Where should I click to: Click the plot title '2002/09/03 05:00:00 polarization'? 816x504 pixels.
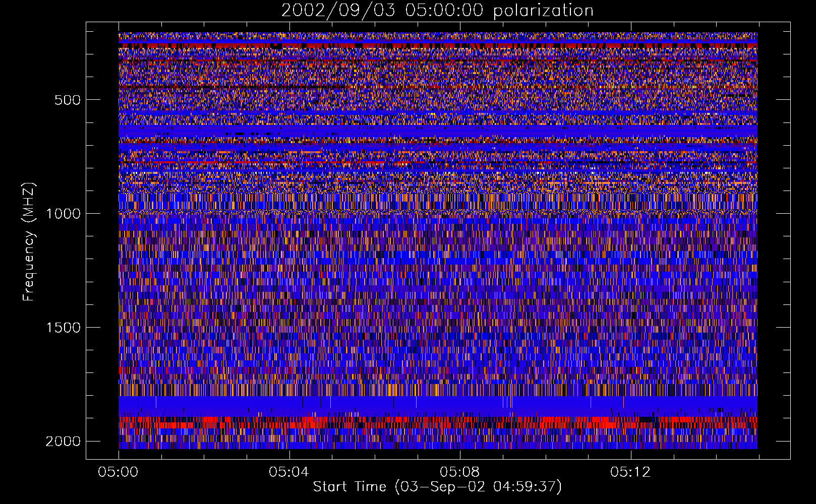tap(437, 11)
